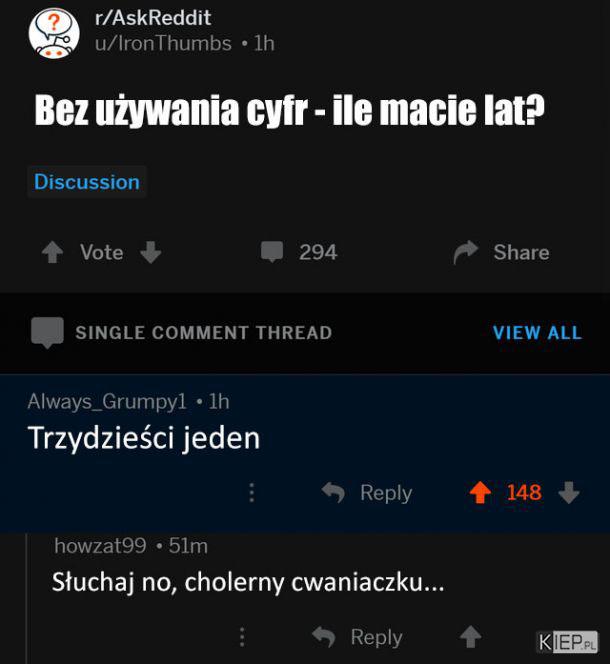
Task: Reply to howzat99's comment
Action: pos(357,637)
